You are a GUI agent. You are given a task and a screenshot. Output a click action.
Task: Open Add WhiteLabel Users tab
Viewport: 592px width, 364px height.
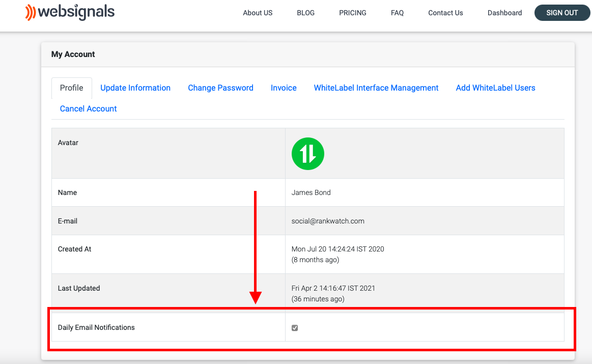(x=495, y=88)
